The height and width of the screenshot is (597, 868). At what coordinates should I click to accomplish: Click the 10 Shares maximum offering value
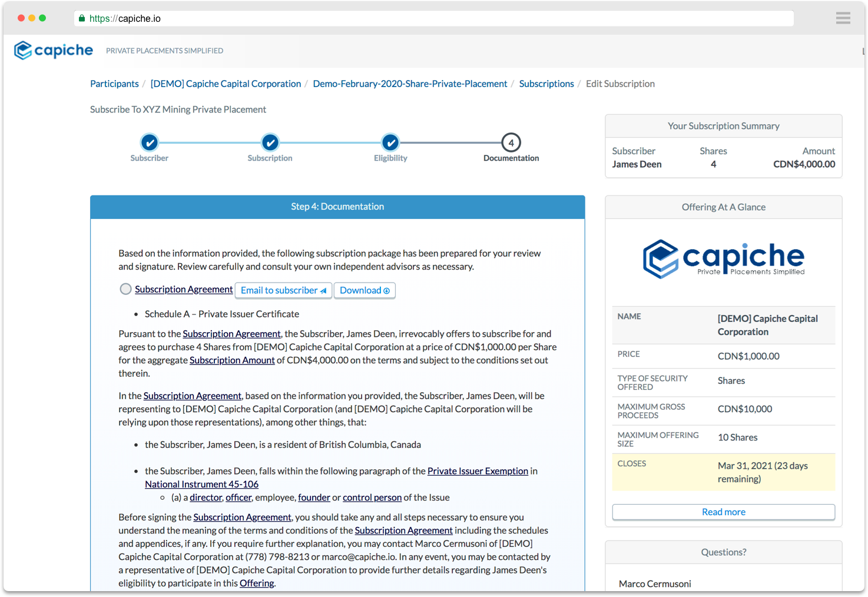737,437
